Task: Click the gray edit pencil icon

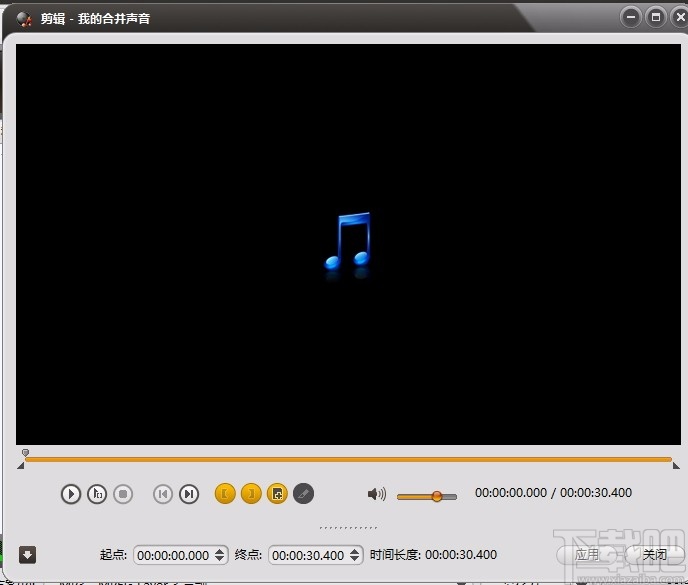Action: (303, 494)
